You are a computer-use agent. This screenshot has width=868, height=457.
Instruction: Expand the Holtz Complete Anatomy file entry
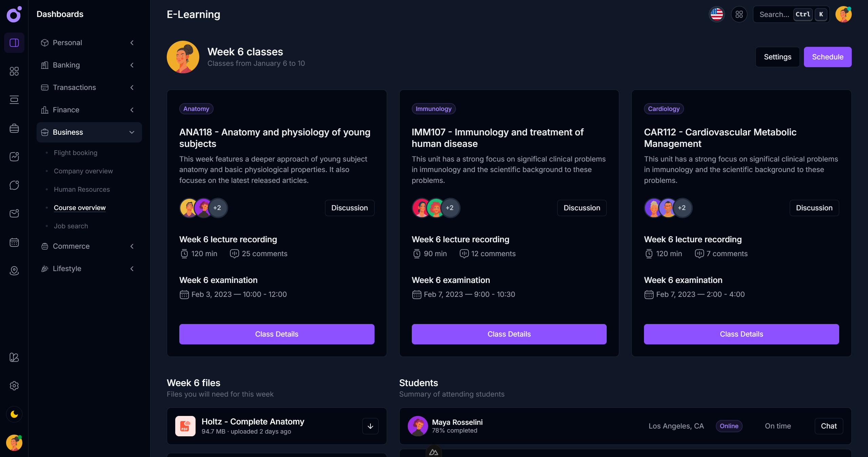pyautogui.click(x=370, y=426)
